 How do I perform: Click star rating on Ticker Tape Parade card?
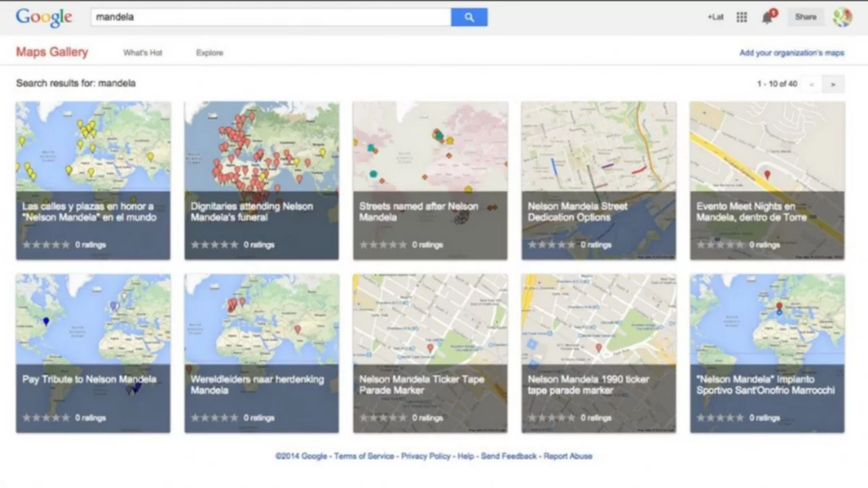pos(383,418)
